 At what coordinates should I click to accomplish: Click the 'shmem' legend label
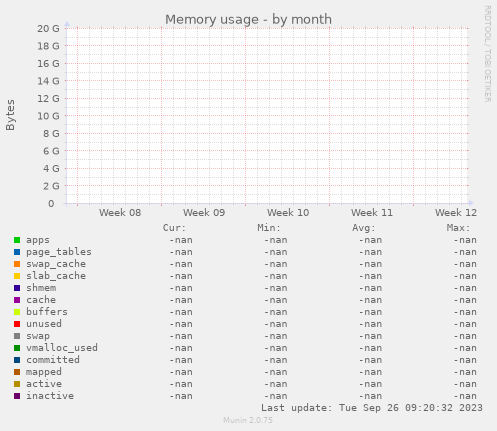click(41, 288)
